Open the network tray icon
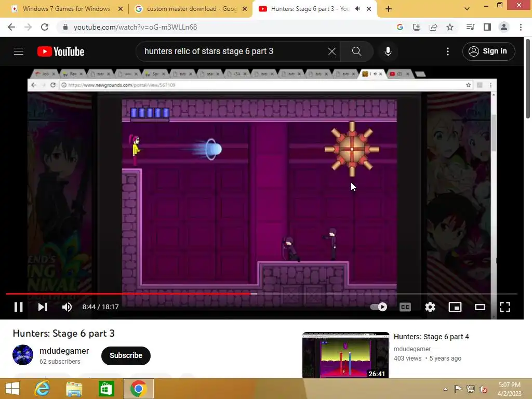532x399 pixels. click(471, 389)
